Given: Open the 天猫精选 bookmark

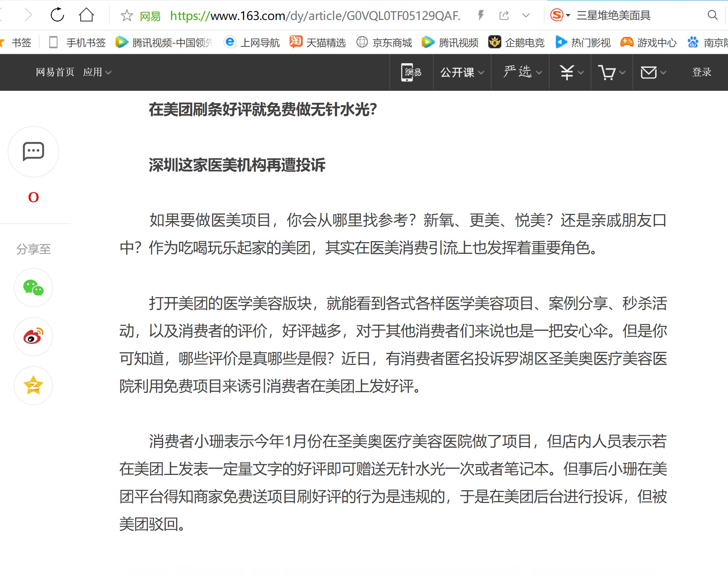Looking at the screenshot, I should coord(318,42).
